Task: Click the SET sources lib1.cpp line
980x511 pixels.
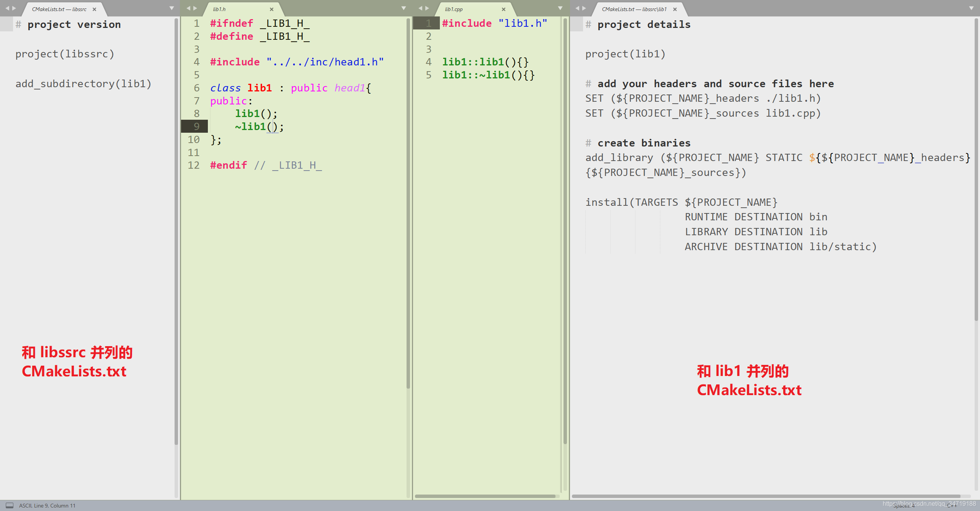Action: click(703, 114)
